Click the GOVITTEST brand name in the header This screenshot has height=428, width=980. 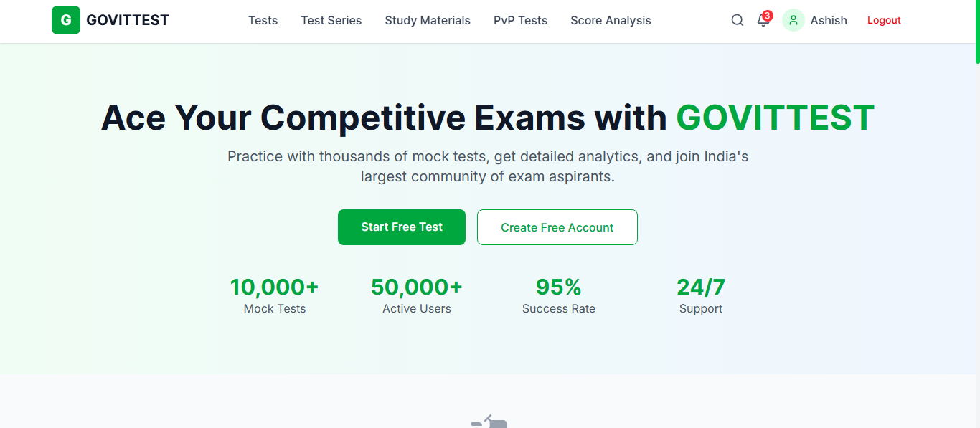point(128,20)
